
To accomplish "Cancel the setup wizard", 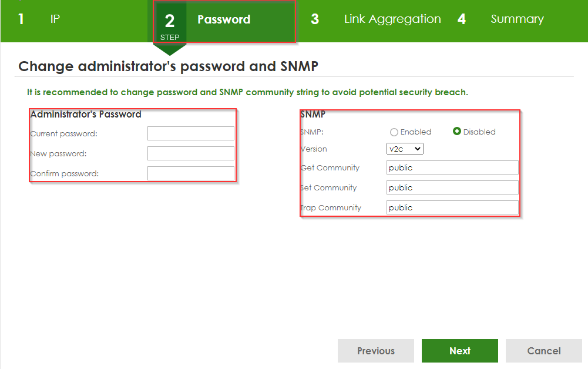I will click(x=543, y=351).
